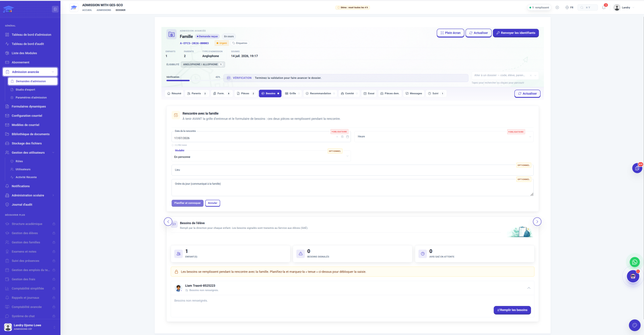Open the Recommandation tab

click(x=320, y=93)
